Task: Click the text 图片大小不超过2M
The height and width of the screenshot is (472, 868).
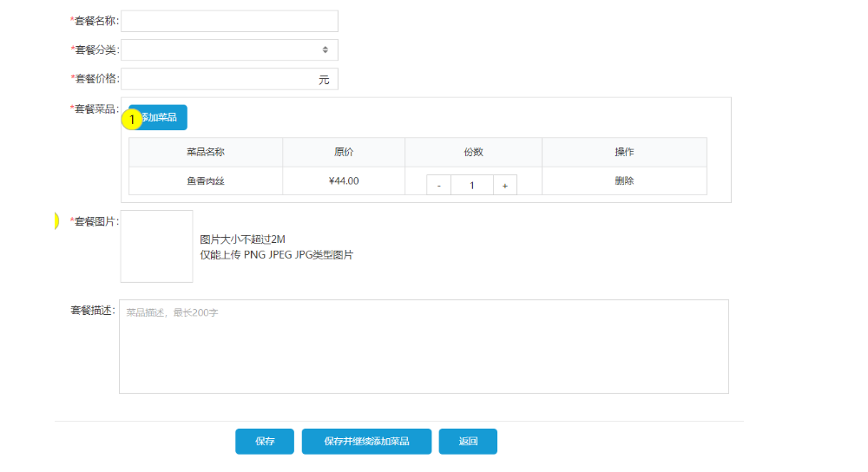Action: click(242, 239)
